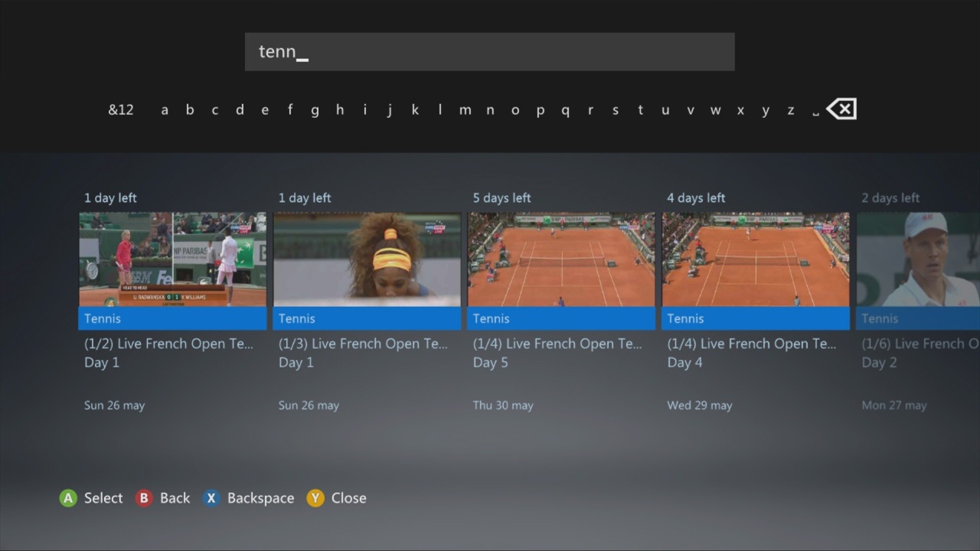Pick letter e on the keyboard row
This screenshot has height=551, width=980.
(x=265, y=110)
